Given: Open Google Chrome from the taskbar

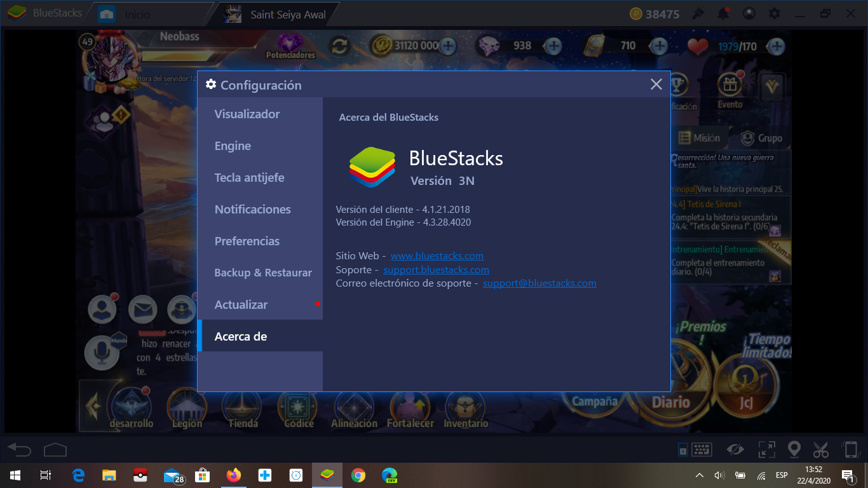Looking at the screenshot, I should coord(358,475).
